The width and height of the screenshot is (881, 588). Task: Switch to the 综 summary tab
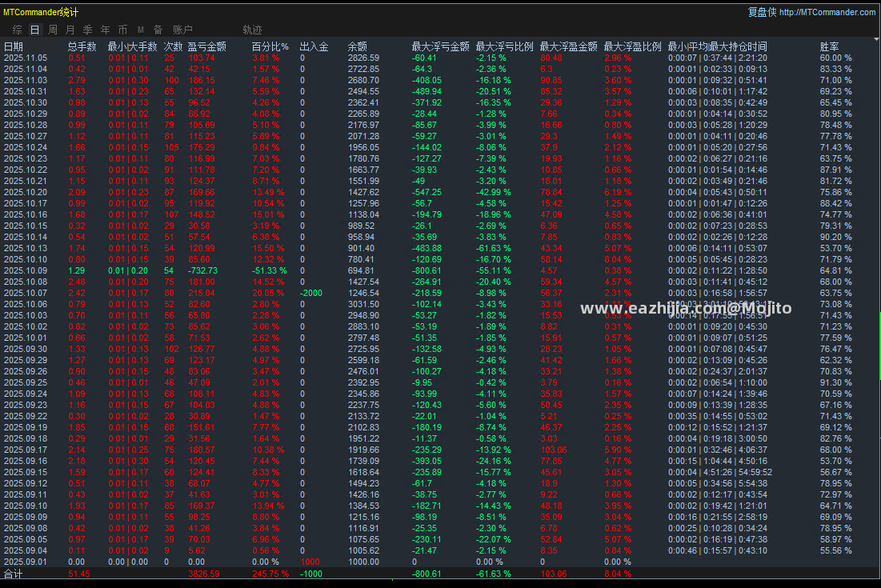18,30
